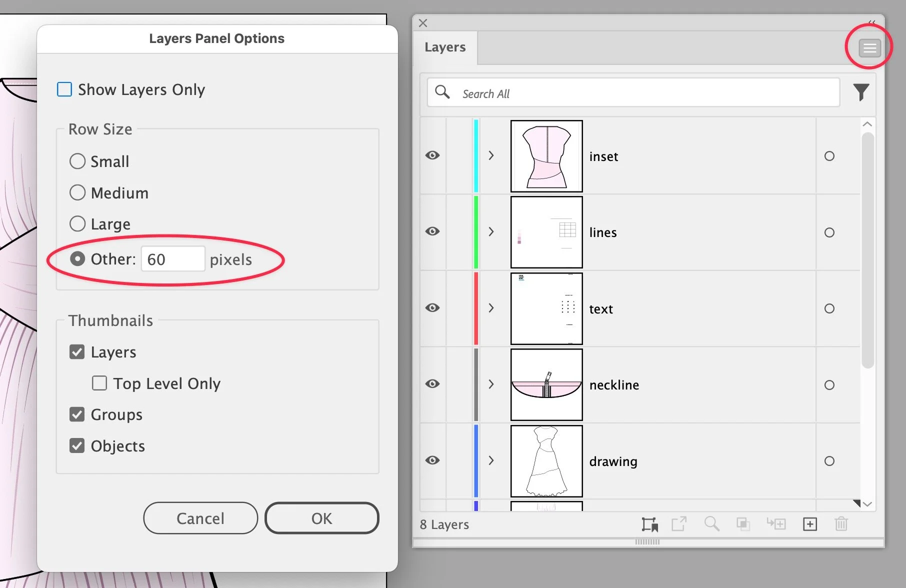Expand the inset layer chevron

491,155
